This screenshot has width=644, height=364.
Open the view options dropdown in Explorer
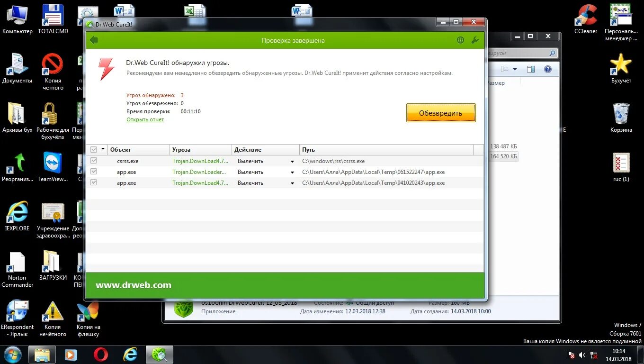tap(515, 69)
